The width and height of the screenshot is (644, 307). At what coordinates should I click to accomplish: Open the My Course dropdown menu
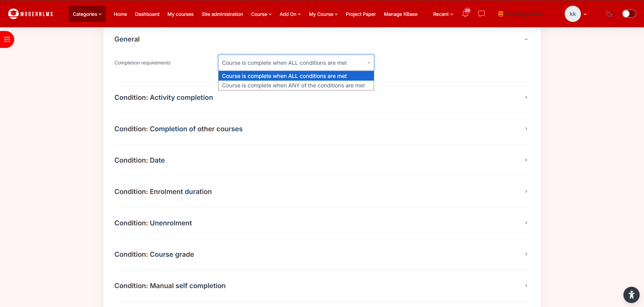[x=323, y=14]
